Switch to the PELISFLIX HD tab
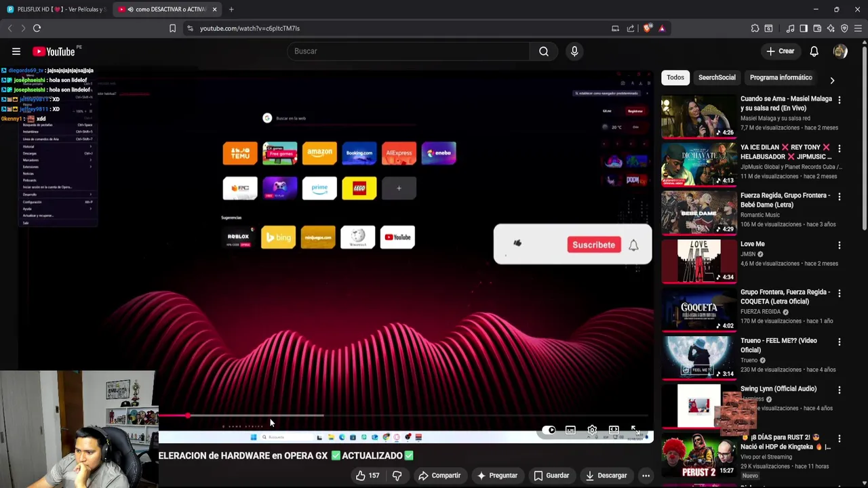Viewport: 868px width, 488px height. [x=56, y=9]
